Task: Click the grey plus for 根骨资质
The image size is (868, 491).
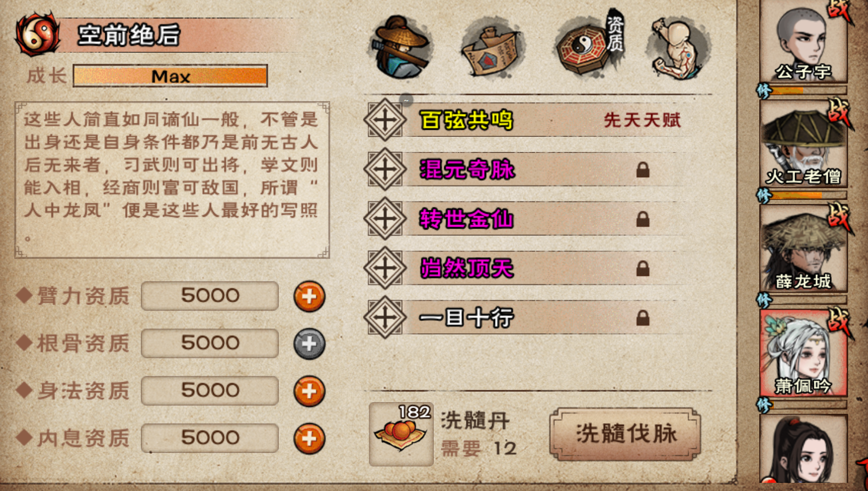Action: pyautogui.click(x=309, y=344)
